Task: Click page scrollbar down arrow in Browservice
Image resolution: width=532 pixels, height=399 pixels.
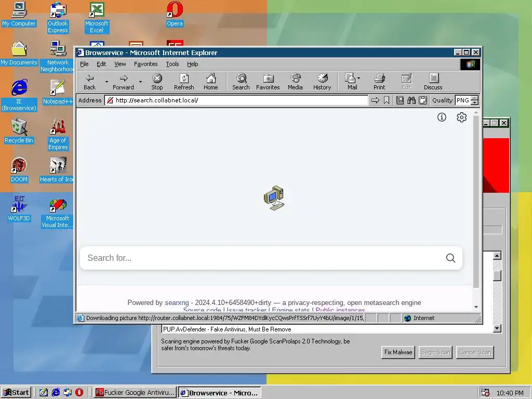Action: click(476, 307)
